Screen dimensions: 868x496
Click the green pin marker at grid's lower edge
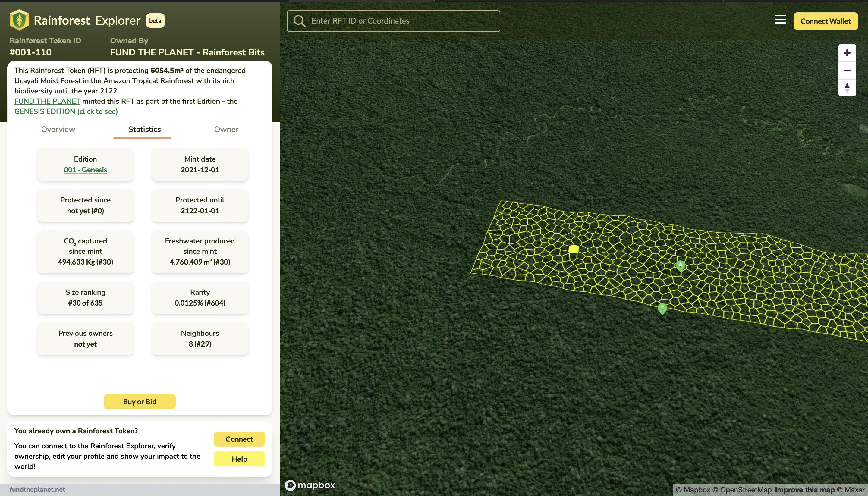coord(662,309)
